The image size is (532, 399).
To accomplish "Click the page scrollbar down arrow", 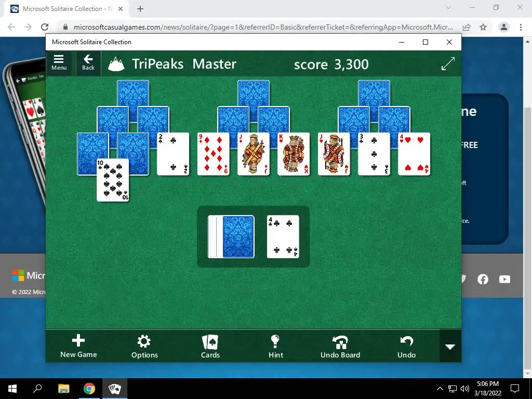I will pyautogui.click(x=528, y=374).
